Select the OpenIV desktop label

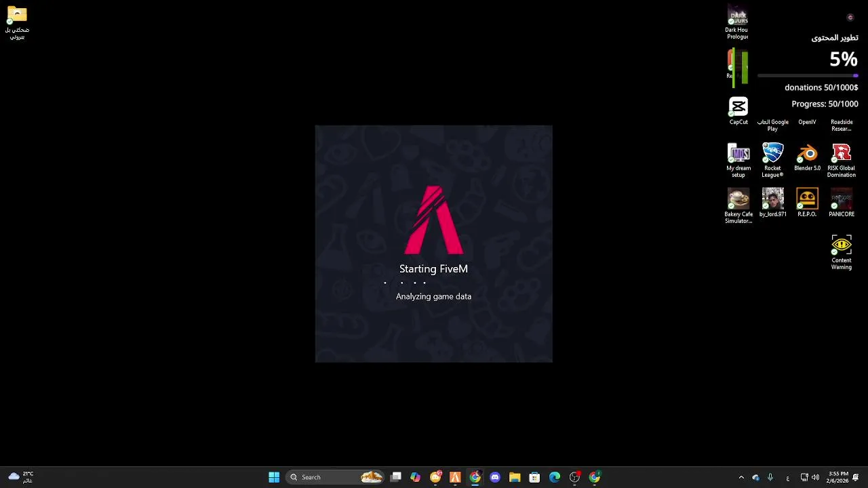[807, 122]
